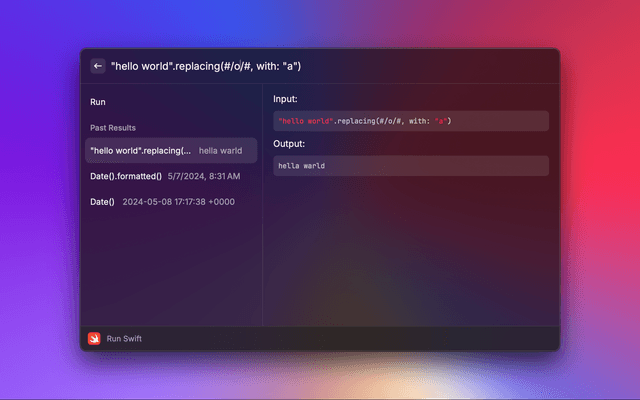Click the Run Swift label in footer
This screenshot has width=640, height=400.
tap(124, 338)
